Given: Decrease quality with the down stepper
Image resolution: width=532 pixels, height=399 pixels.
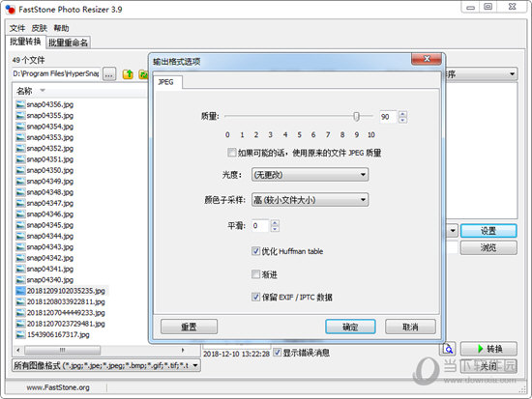Looking at the screenshot, I should coord(402,120).
